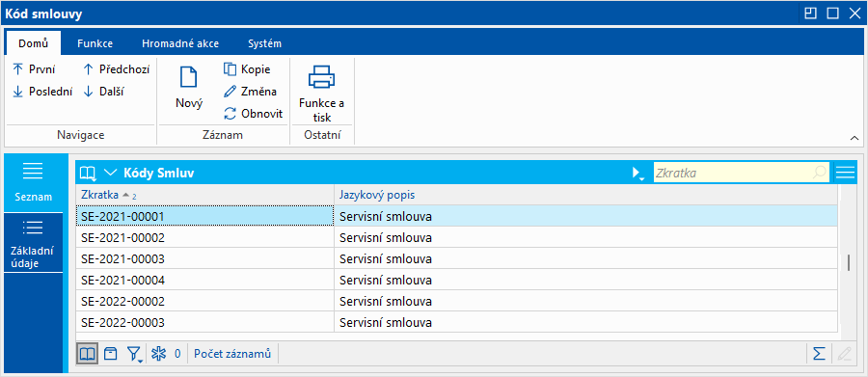
Task: Click the Kopie copy record icon
Action: (230, 69)
